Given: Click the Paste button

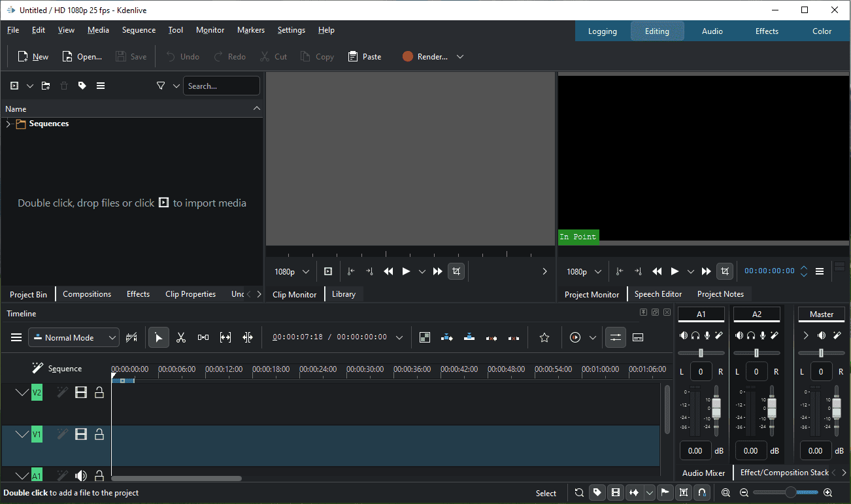Looking at the screenshot, I should point(365,57).
